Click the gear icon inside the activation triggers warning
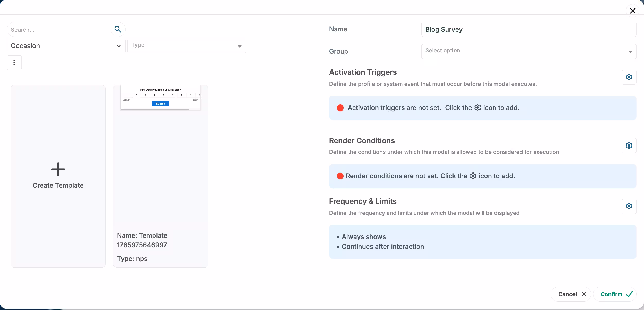This screenshot has width=644, height=310. [478, 107]
